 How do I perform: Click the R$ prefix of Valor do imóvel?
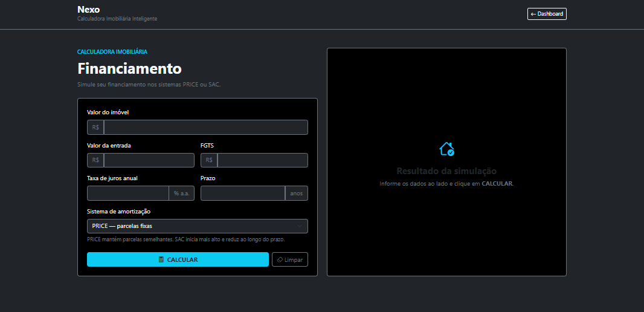(x=95, y=128)
